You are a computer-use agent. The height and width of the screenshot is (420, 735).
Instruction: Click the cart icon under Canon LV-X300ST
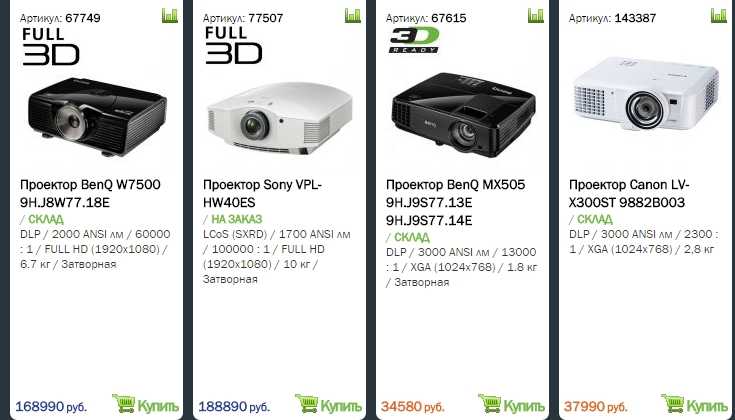pos(673,404)
